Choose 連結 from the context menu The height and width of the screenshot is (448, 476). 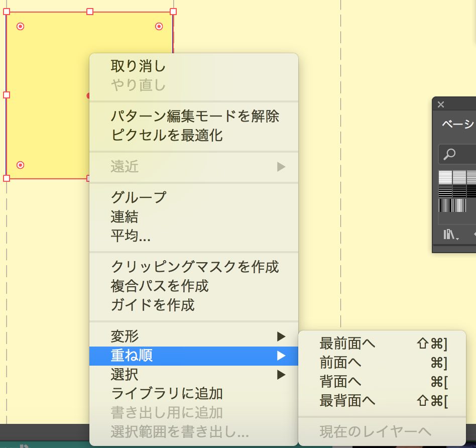[194, 216]
